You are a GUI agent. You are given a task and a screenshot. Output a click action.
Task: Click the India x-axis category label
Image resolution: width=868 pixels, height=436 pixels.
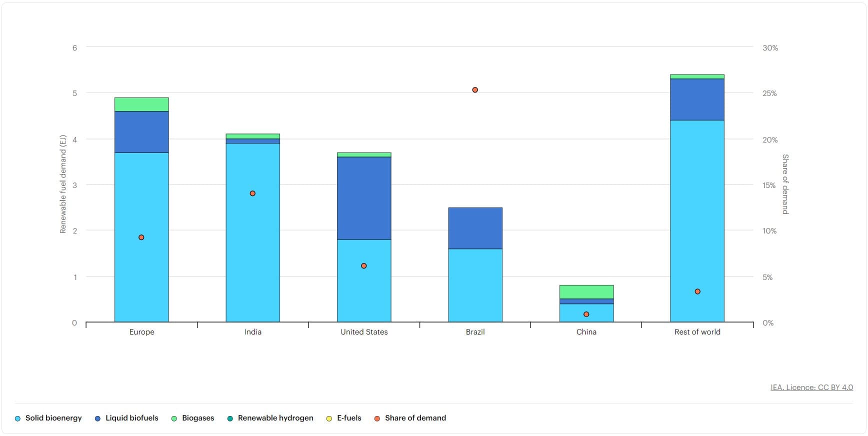pos(253,332)
